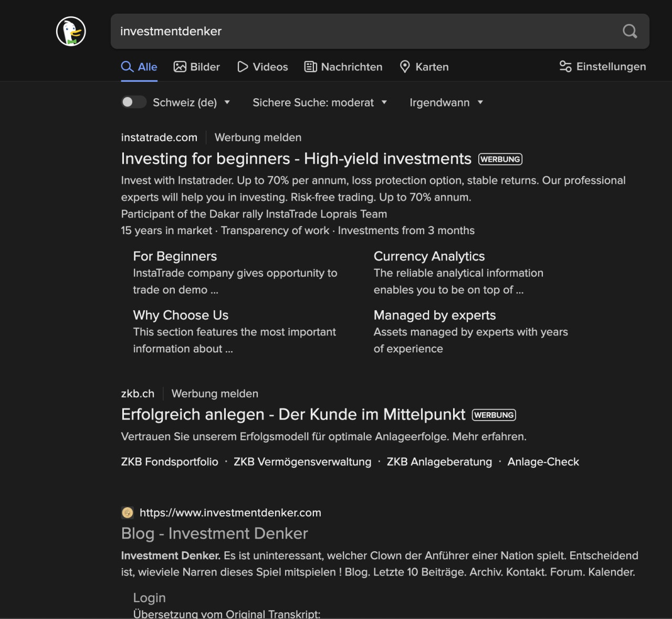Open the Nachrichten news tab

click(343, 67)
